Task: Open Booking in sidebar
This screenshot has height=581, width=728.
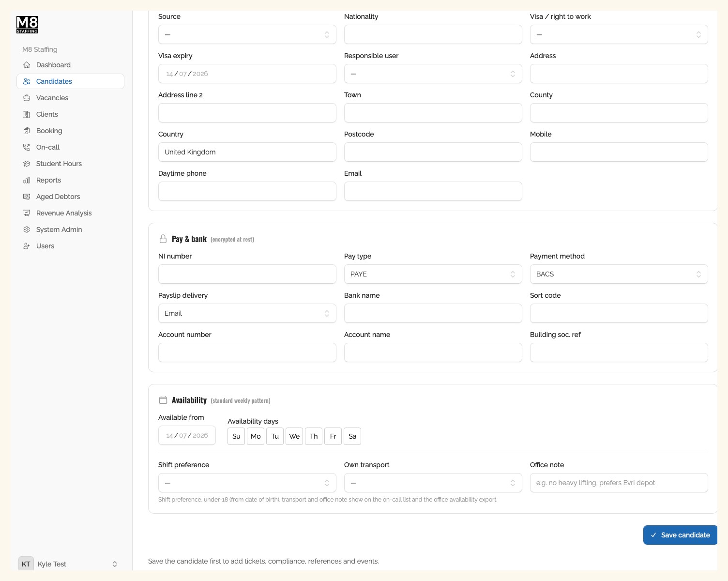Action: coord(70,131)
